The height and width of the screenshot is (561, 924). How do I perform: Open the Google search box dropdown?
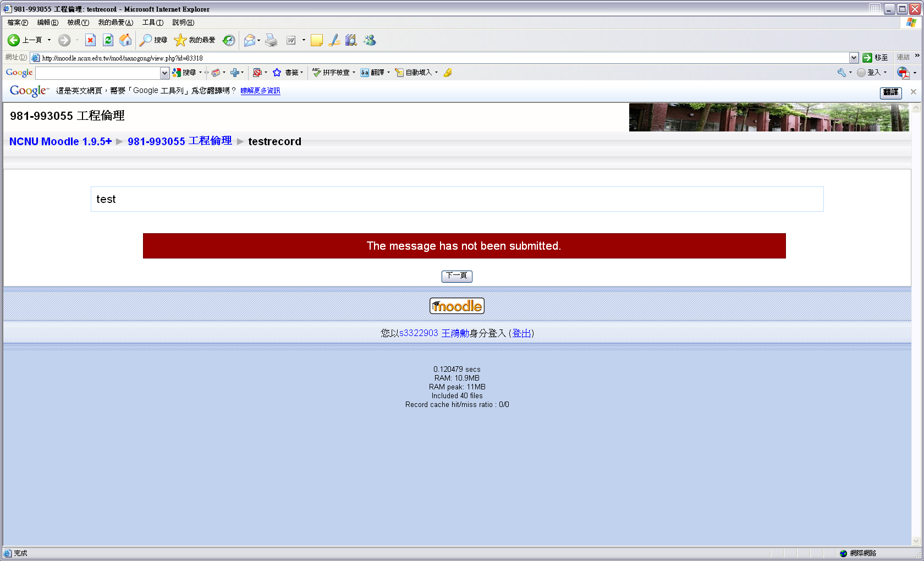pyautogui.click(x=164, y=73)
